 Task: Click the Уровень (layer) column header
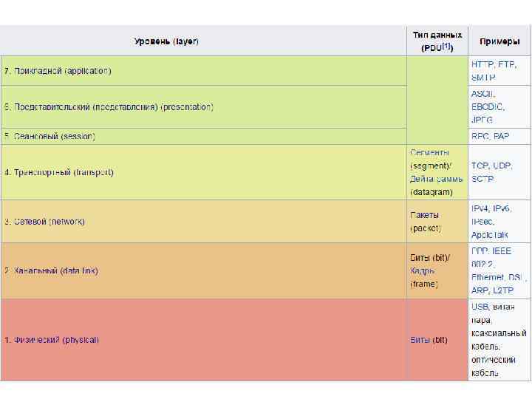(x=166, y=41)
